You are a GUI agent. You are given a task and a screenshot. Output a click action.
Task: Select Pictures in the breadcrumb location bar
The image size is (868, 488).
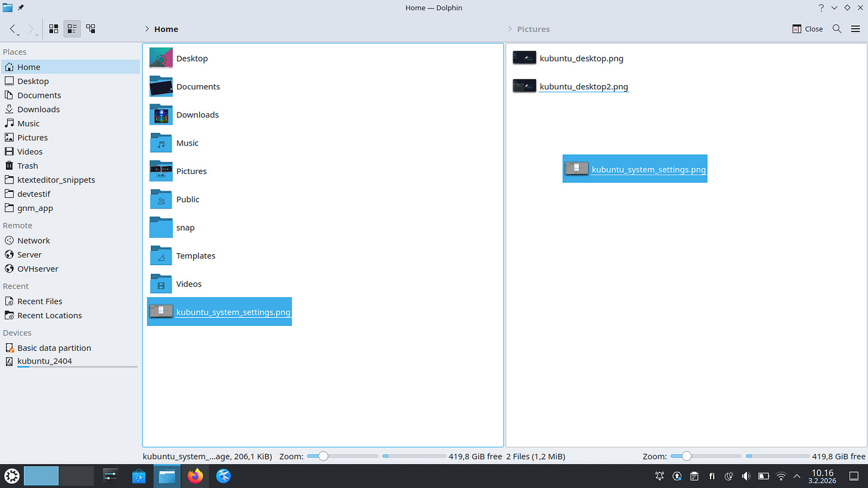(533, 29)
